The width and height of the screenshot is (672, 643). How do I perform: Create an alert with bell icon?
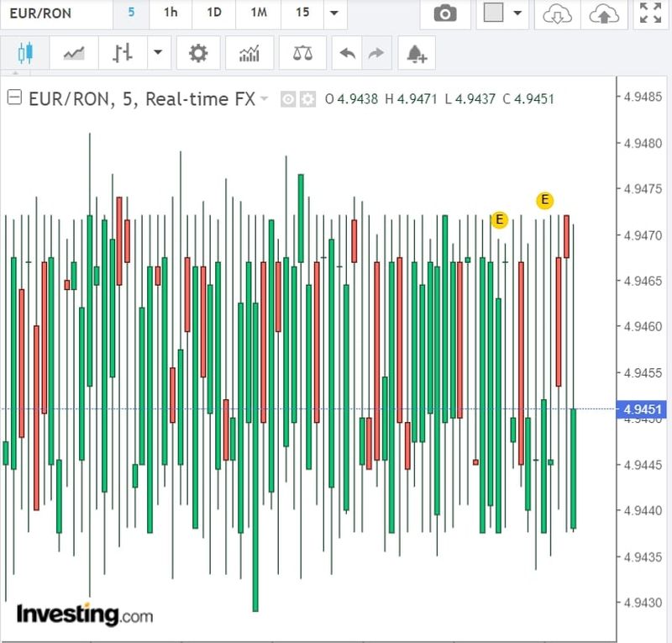click(x=416, y=54)
